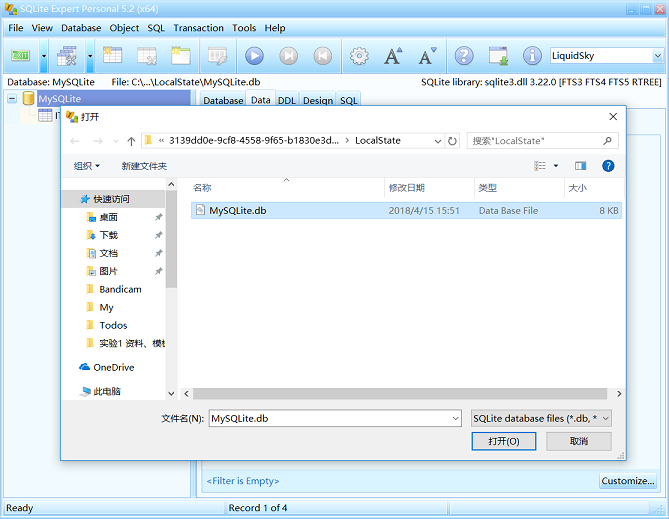The image size is (669, 519).
Task: Select the MySQLite.db file
Action: click(x=406, y=210)
